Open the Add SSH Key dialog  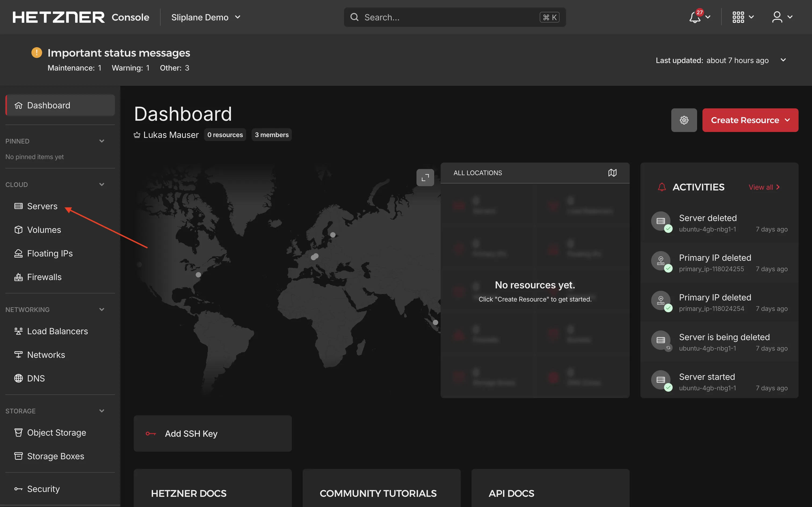coord(212,433)
